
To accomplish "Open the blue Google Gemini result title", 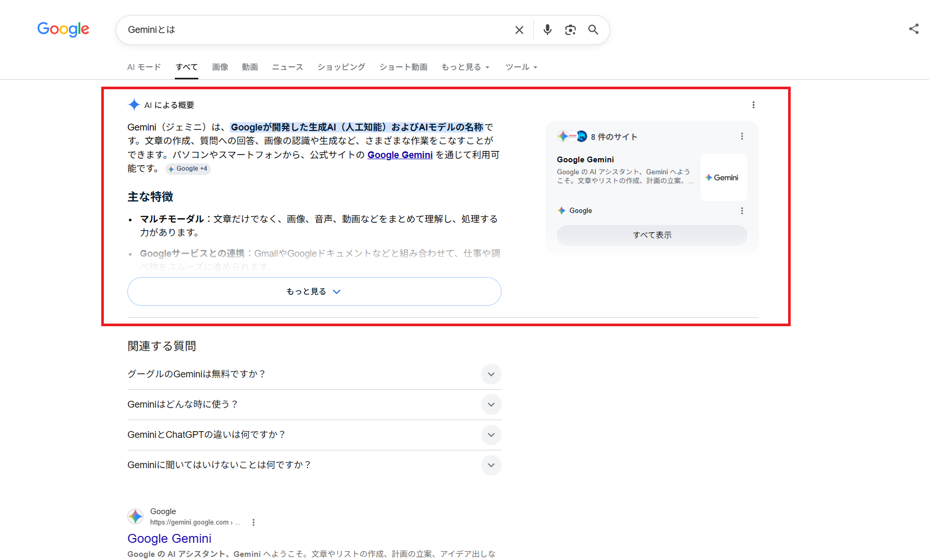I will click(x=170, y=539).
